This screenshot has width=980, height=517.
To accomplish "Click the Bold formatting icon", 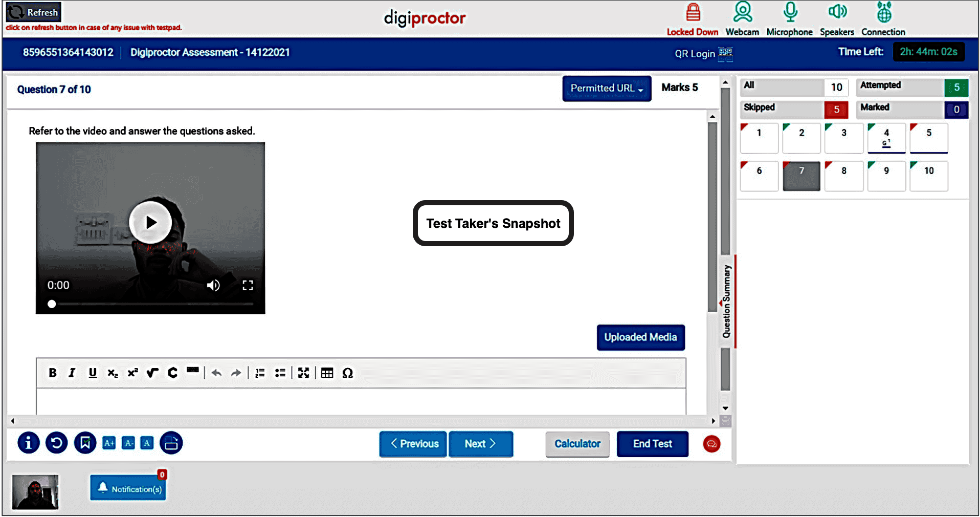I will (x=53, y=373).
